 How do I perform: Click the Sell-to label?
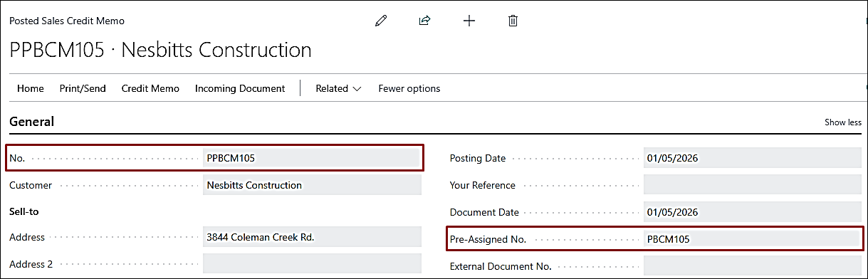[x=23, y=211]
